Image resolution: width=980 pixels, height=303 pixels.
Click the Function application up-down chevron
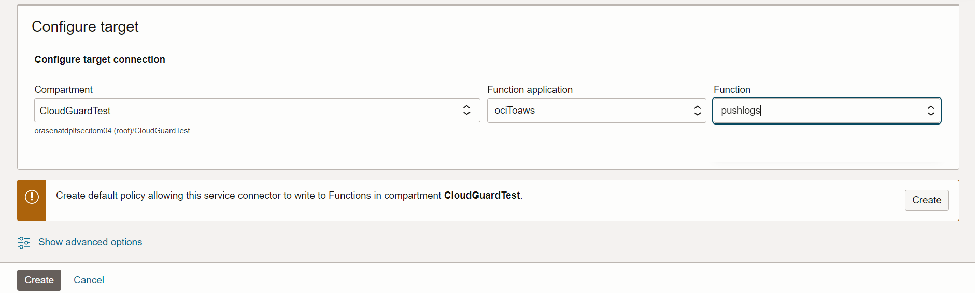697,111
